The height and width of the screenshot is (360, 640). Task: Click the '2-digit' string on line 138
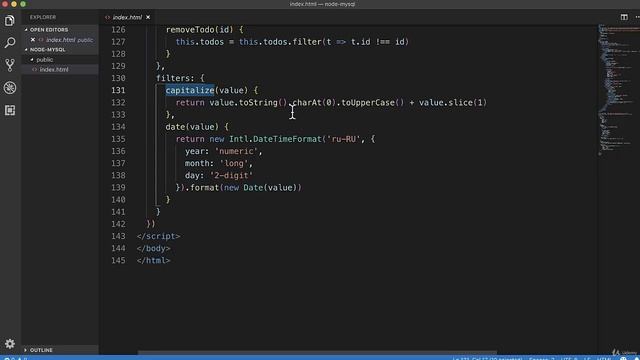(x=231, y=176)
